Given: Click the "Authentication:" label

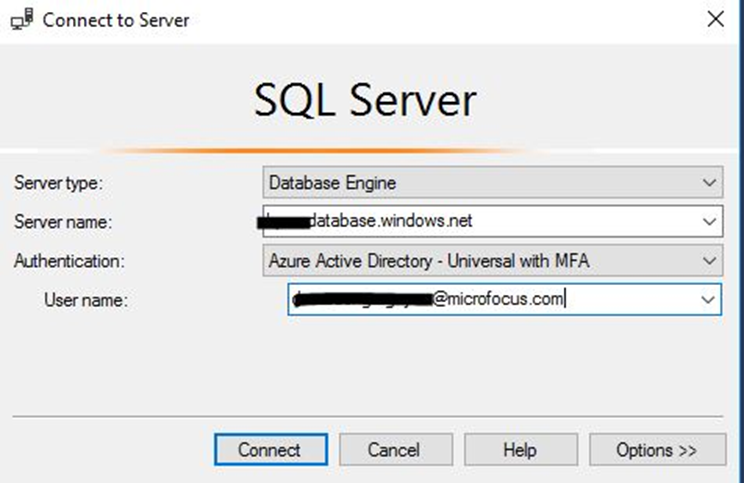Looking at the screenshot, I should coord(66,260).
